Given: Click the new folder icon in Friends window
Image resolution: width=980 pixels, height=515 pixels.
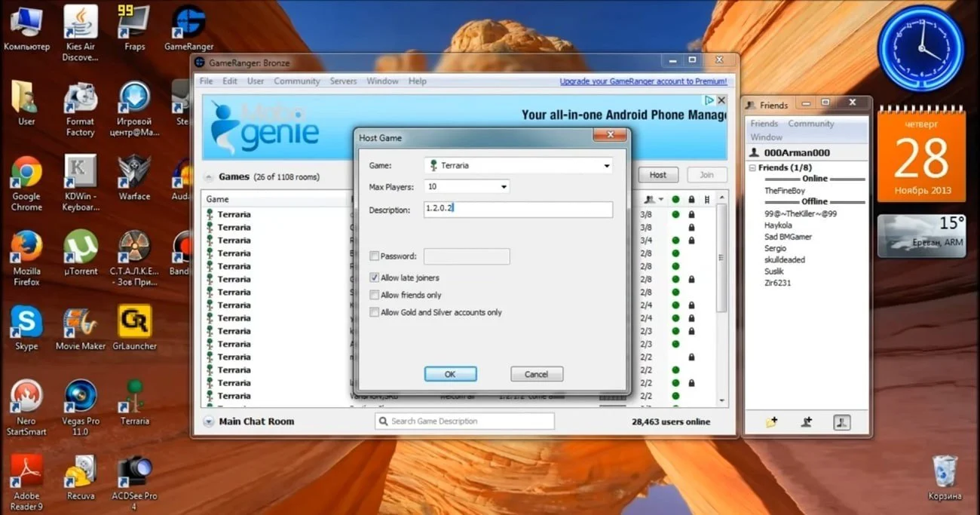Looking at the screenshot, I should (x=770, y=422).
